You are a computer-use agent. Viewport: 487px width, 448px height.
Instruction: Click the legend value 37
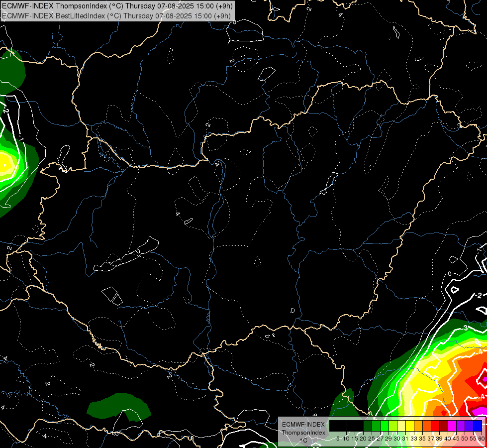coord(431,439)
